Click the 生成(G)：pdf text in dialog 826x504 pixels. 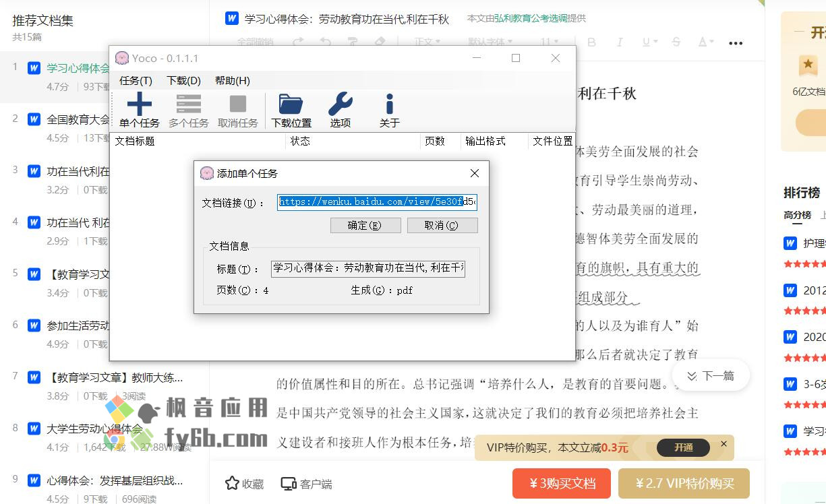click(382, 290)
